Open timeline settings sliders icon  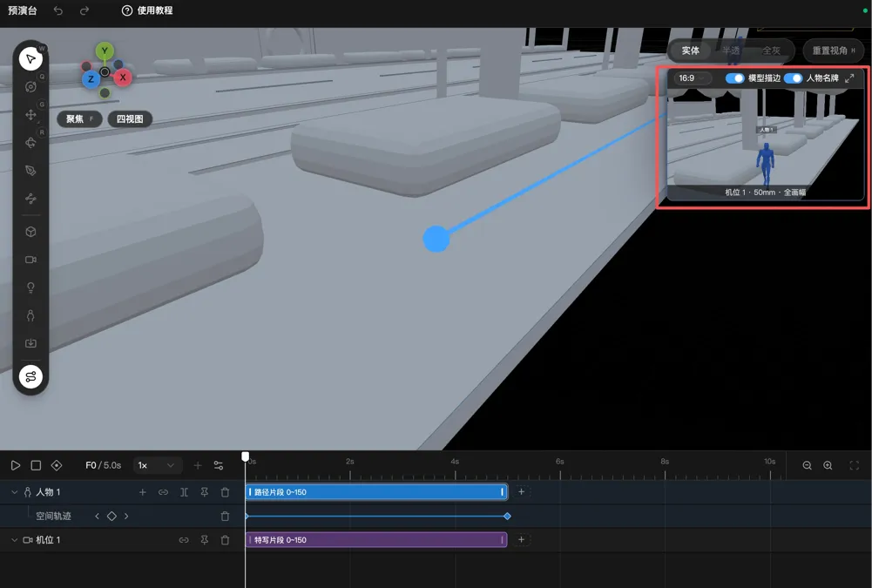coord(219,465)
